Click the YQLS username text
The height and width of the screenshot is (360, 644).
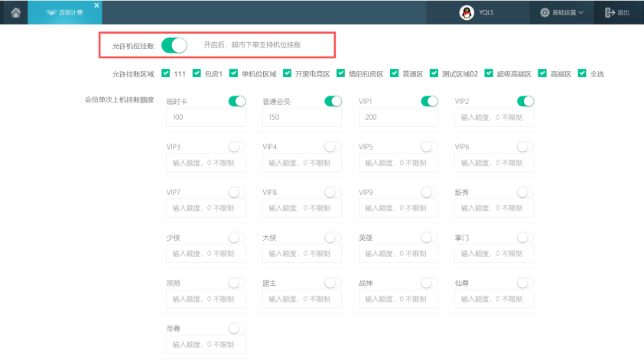486,13
